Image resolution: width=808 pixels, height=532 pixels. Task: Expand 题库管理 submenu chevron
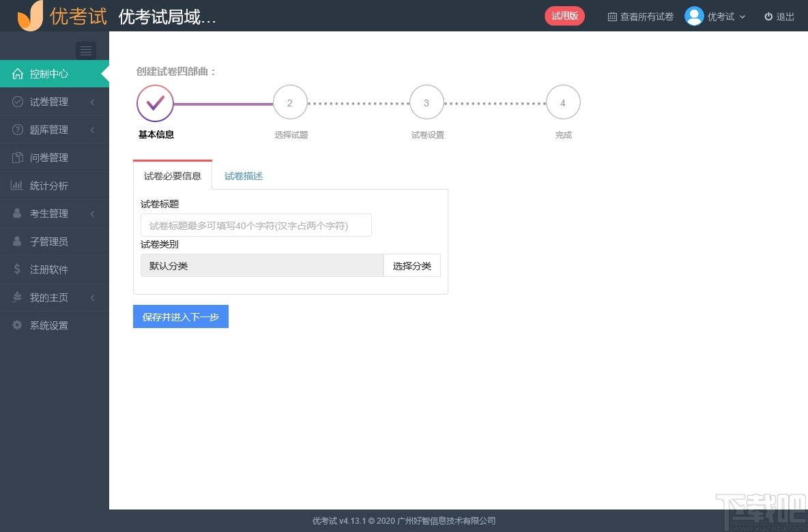click(93, 130)
